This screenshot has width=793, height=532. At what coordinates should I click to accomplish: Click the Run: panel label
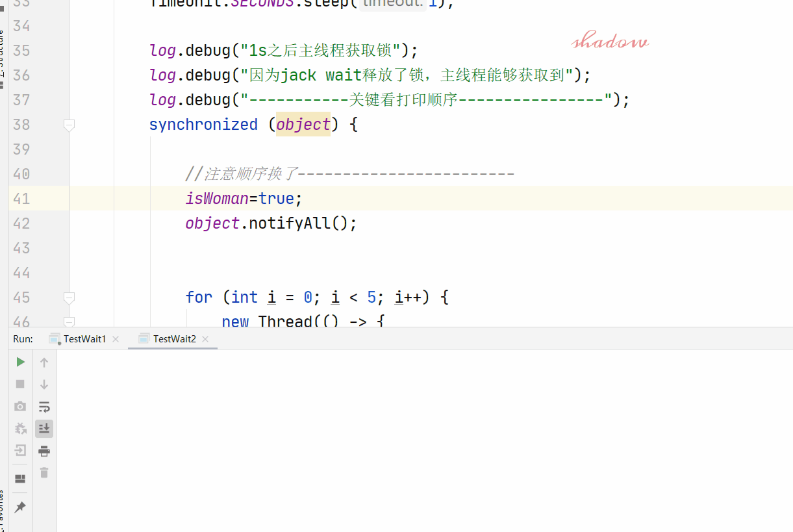(x=23, y=339)
